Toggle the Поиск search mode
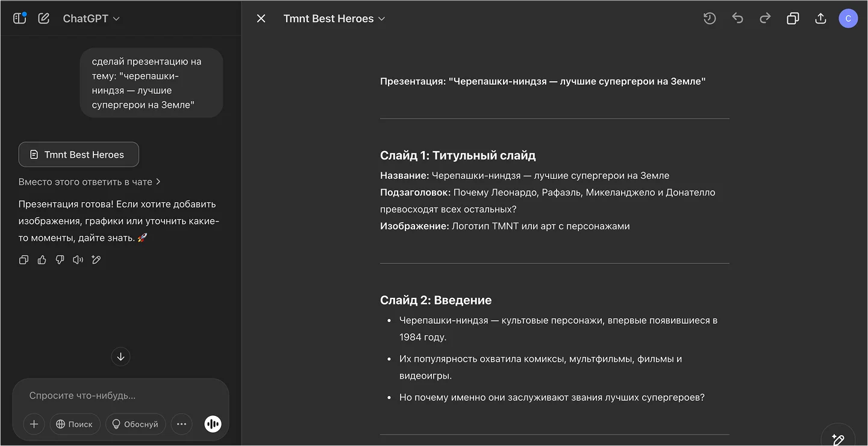Image resolution: width=868 pixels, height=446 pixels. click(74, 424)
